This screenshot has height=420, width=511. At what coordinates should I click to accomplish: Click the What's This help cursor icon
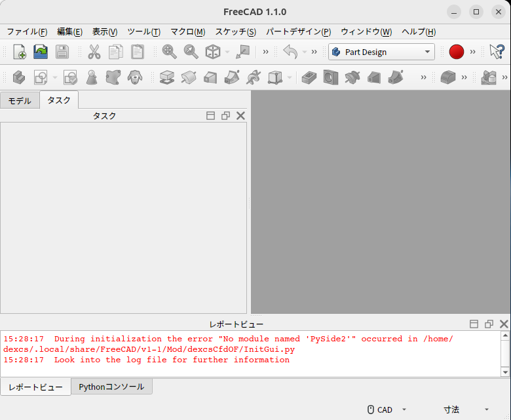click(x=497, y=52)
